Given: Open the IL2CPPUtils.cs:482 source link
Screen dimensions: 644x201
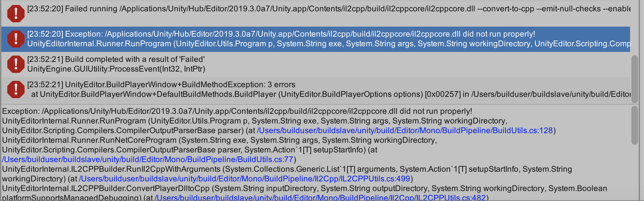Looking at the screenshot, I should (x=320, y=197).
